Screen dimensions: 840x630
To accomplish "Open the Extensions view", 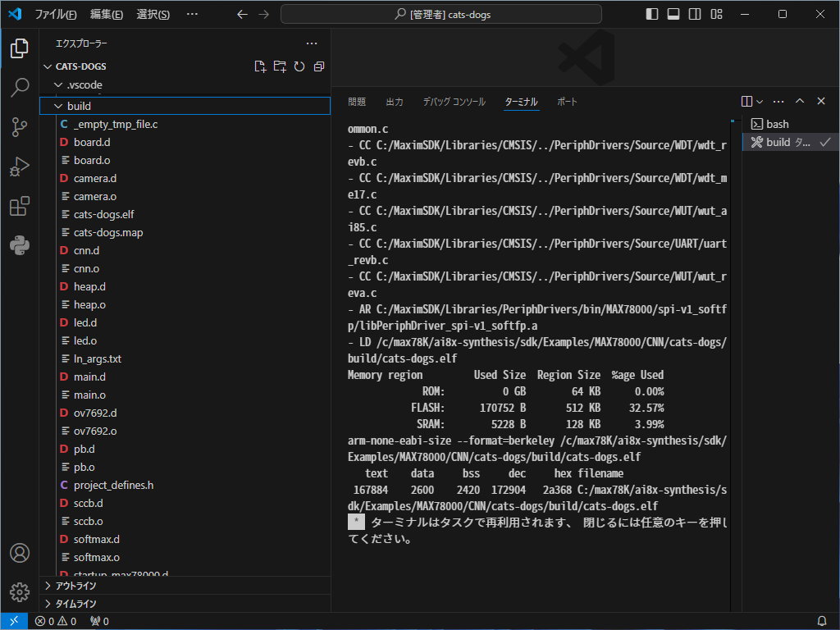I will tap(20, 207).
